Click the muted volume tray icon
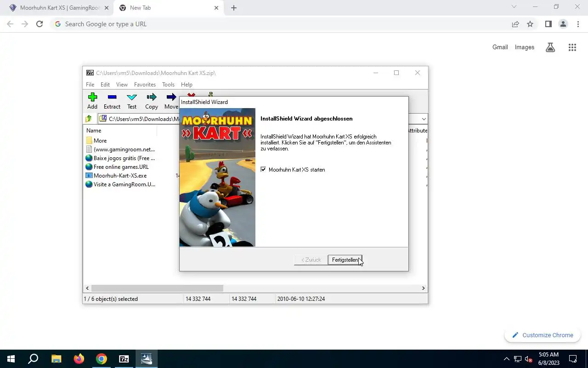Image resolution: width=588 pixels, height=368 pixels. 529,359
